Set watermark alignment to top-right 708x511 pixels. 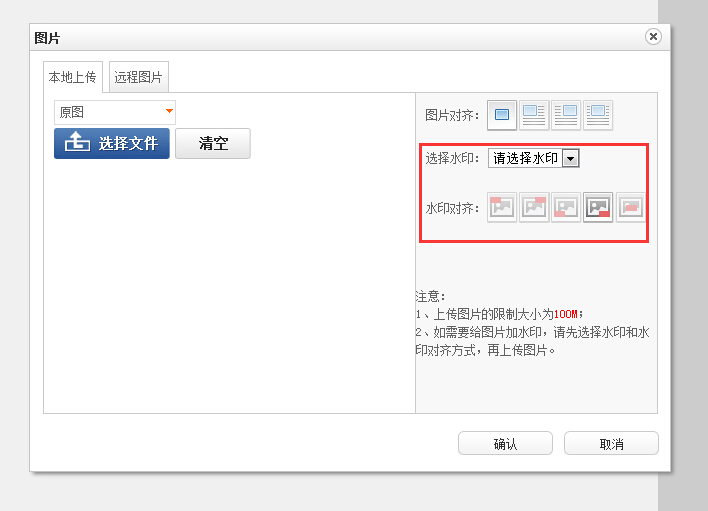[x=534, y=208]
